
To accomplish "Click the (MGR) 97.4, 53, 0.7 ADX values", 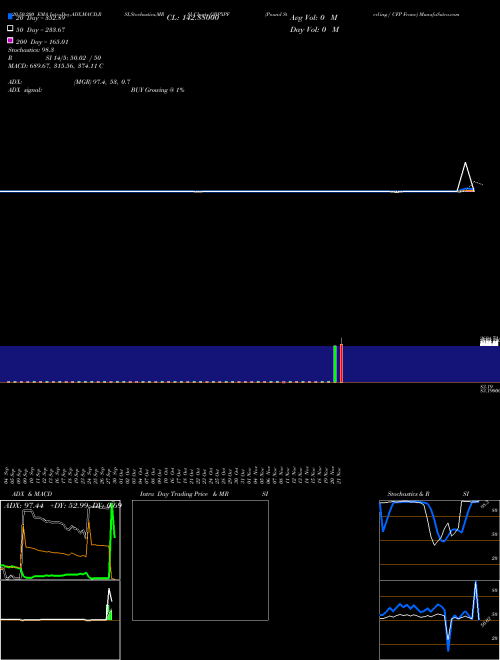I will 102,82.
